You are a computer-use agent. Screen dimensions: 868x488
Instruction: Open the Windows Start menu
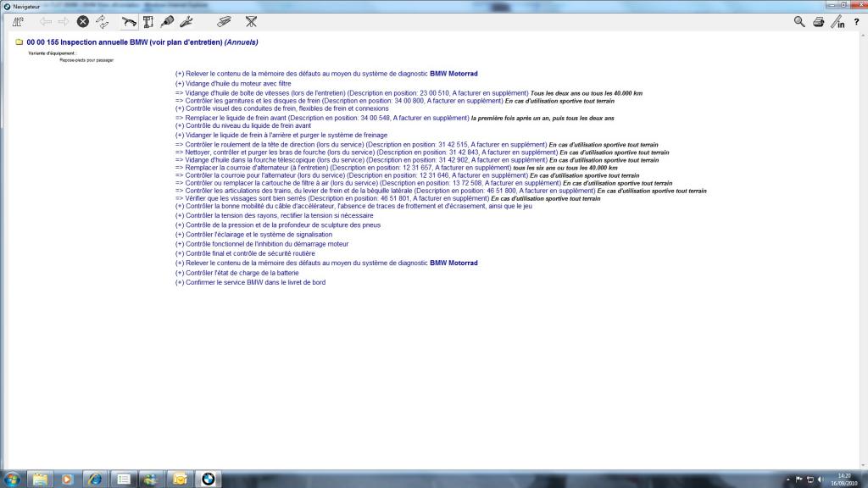pyautogui.click(x=12, y=480)
